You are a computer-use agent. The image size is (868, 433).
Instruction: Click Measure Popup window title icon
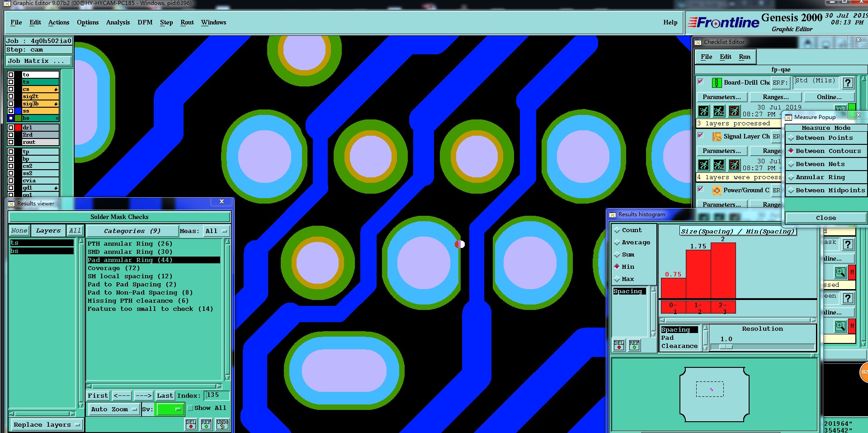pyautogui.click(x=788, y=118)
